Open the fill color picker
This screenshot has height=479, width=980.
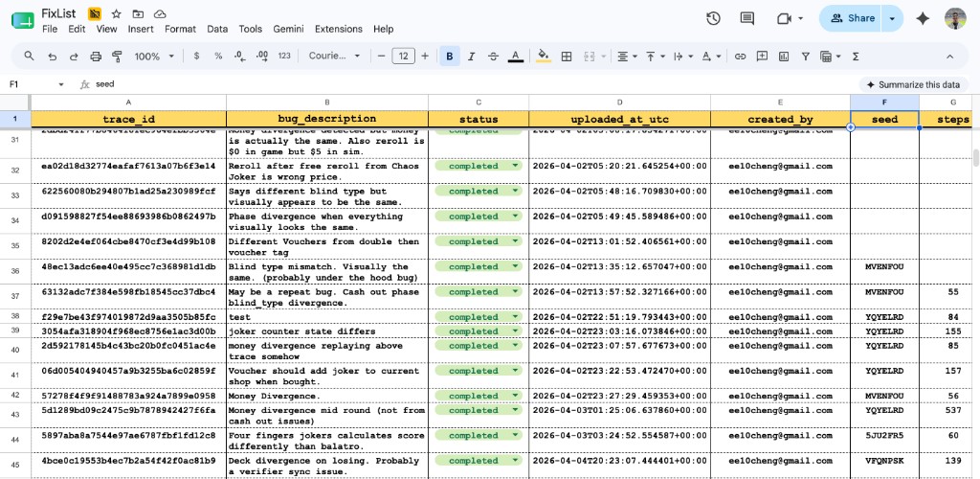point(544,57)
